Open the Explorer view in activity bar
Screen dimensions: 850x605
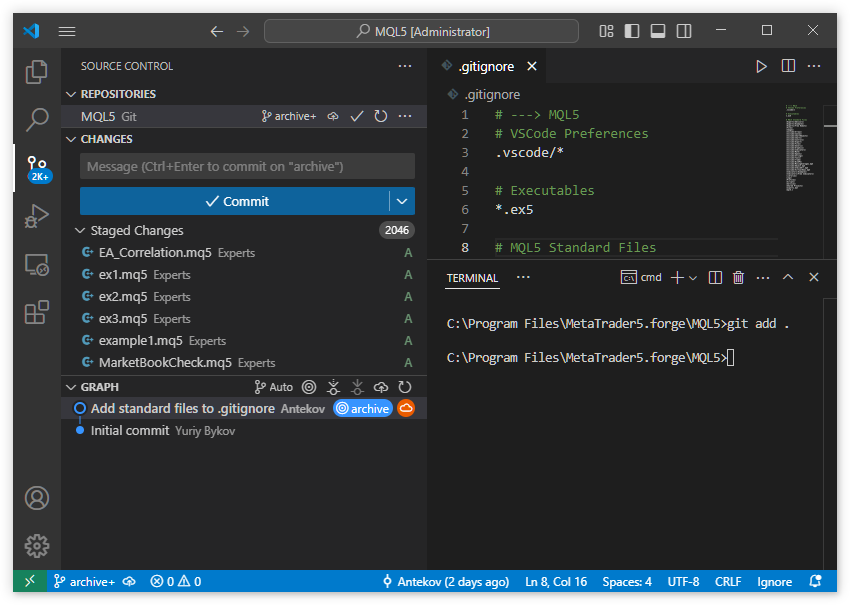(x=37, y=72)
